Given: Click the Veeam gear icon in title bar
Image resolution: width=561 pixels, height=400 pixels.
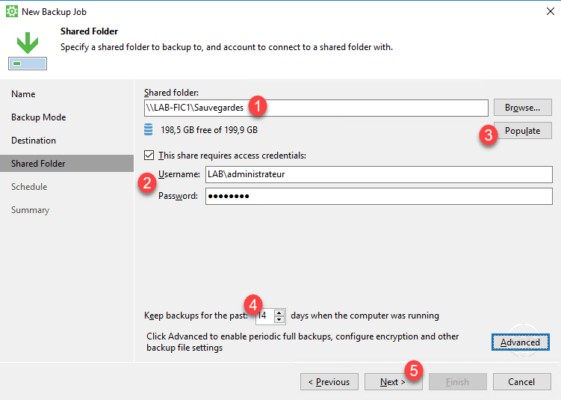Looking at the screenshot, I should coord(11,11).
